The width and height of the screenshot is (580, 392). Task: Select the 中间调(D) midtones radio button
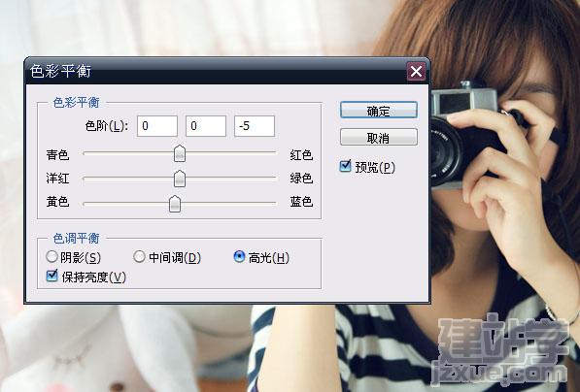click(x=139, y=256)
